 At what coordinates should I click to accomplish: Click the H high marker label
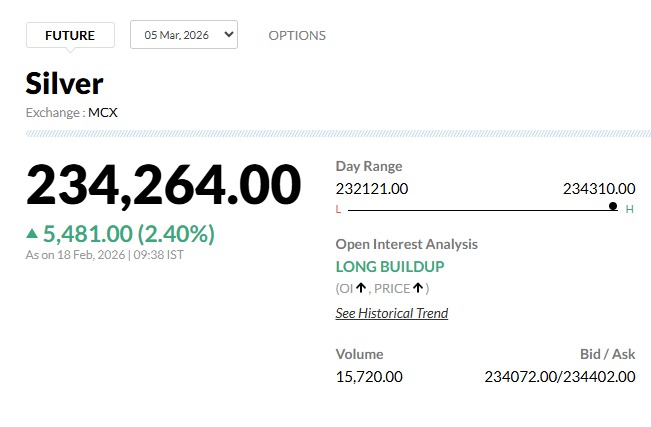[630, 209]
